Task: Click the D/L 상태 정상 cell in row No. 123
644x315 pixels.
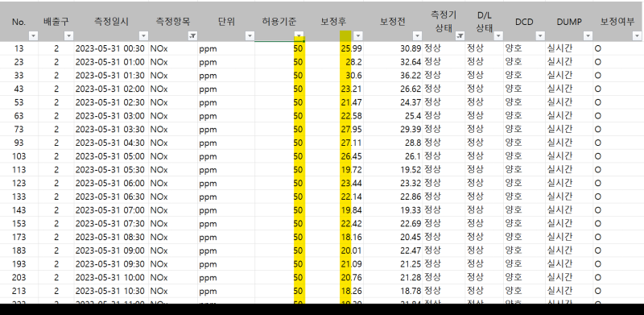Action: tap(485, 183)
